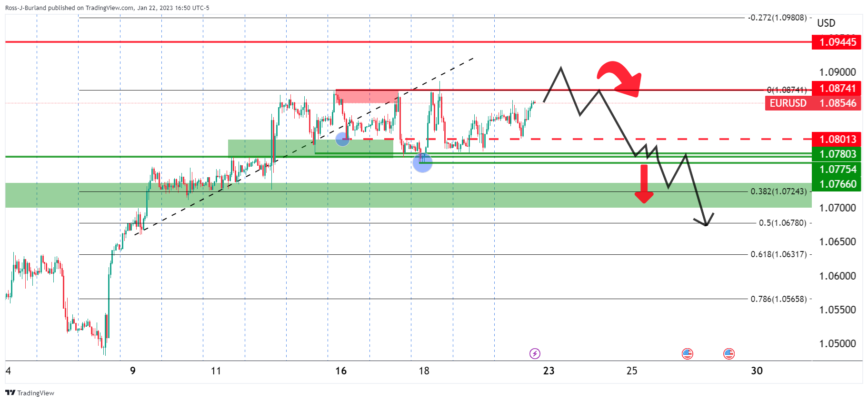Select the -0.272 Fibonacci extension label
Image resolution: width=868 pixels, height=402 pixels.
(x=778, y=18)
